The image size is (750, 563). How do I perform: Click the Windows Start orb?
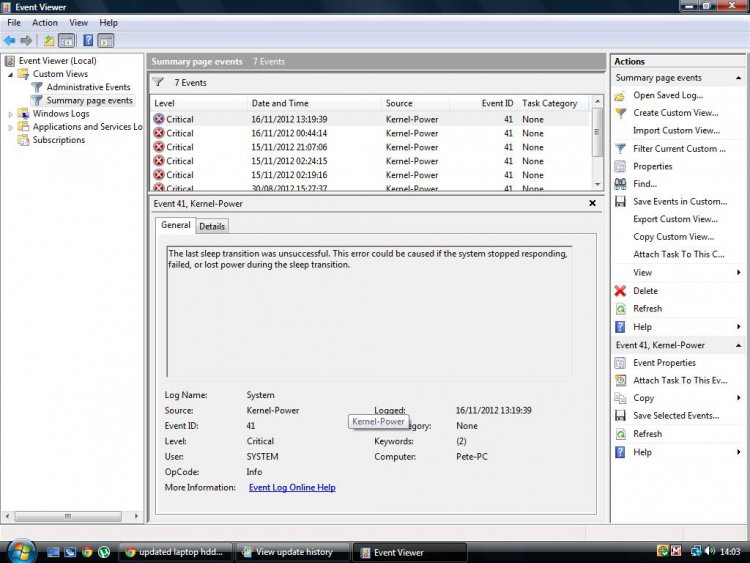[20, 550]
